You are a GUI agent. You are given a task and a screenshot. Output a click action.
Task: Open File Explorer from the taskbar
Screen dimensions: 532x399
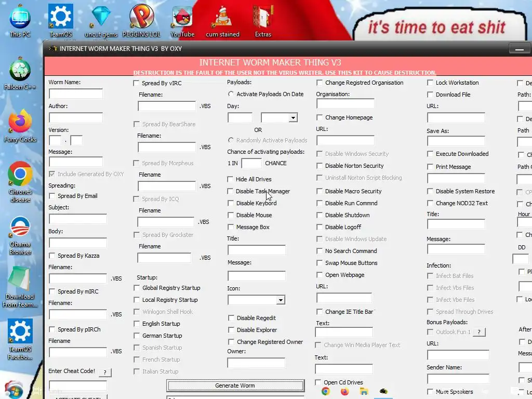click(364, 392)
